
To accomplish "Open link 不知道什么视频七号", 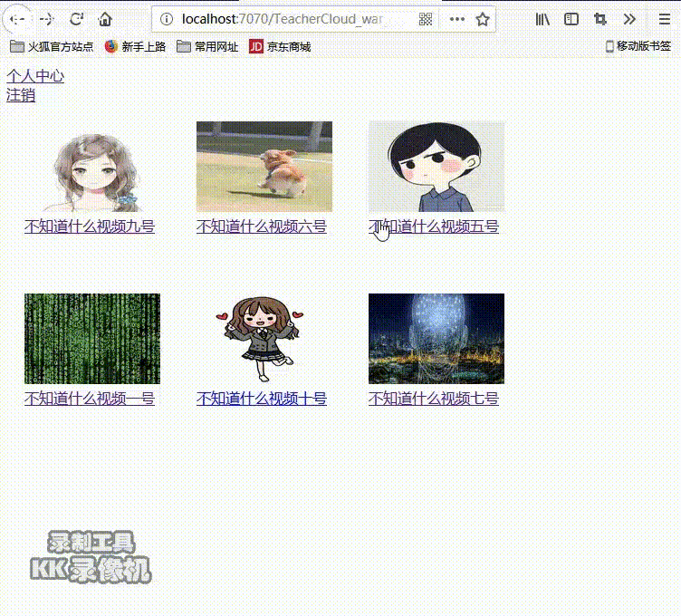I will coord(434,399).
